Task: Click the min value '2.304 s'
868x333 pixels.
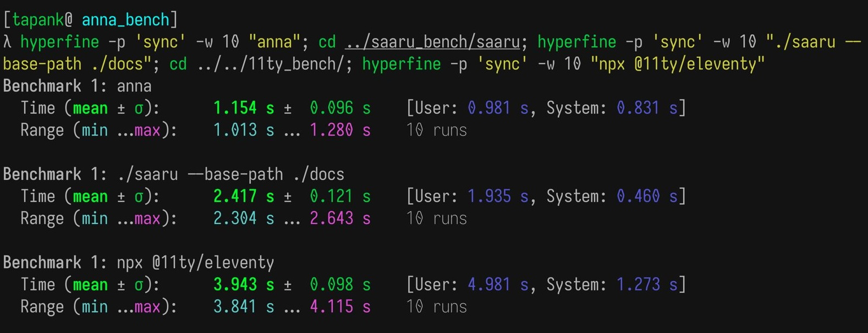Action: [x=244, y=219]
